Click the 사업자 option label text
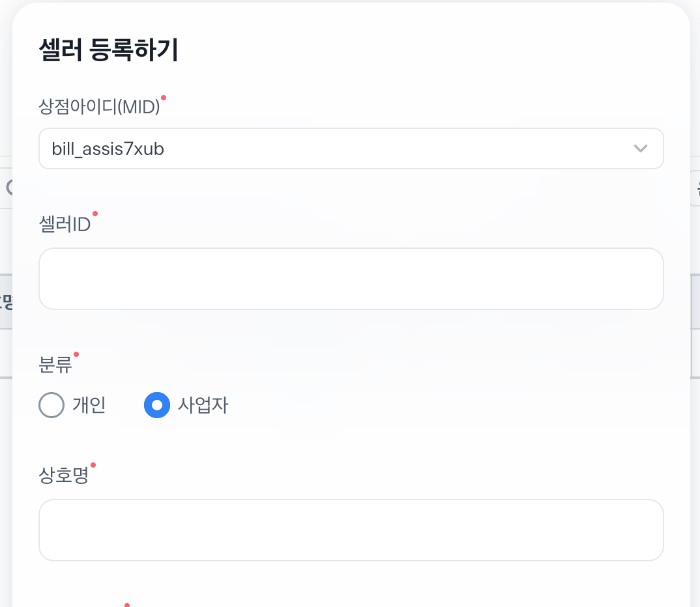Image resolution: width=700 pixels, height=607 pixels. pyautogui.click(x=203, y=406)
